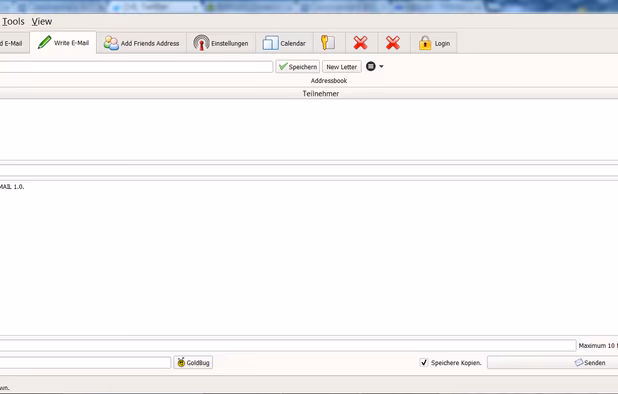Click the padlock icon on Login
Viewport: 618px width, 394px height.
tap(425, 43)
